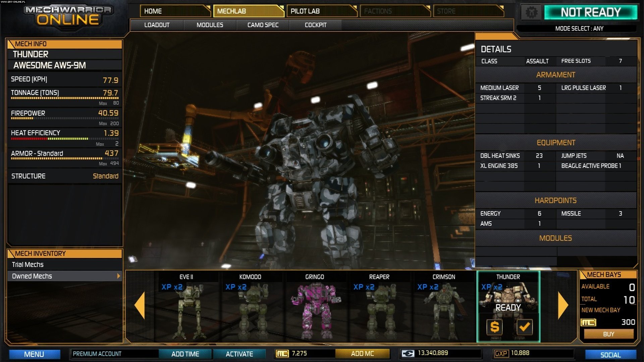Screen dimensions: 644x362
Task: Click the GXP icon in bottom bar
Action: tap(501, 353)
